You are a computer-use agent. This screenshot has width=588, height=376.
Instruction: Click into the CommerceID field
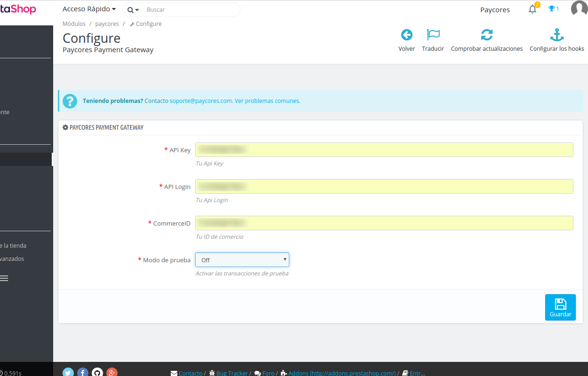(x=384, y=223)
